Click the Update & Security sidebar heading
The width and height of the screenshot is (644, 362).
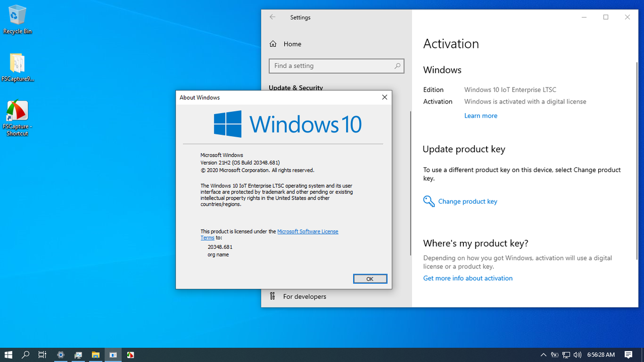[296, 87]
